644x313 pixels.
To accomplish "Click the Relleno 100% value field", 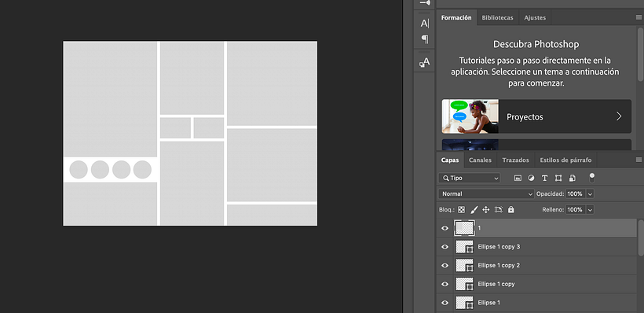I will tap(576, 210).
